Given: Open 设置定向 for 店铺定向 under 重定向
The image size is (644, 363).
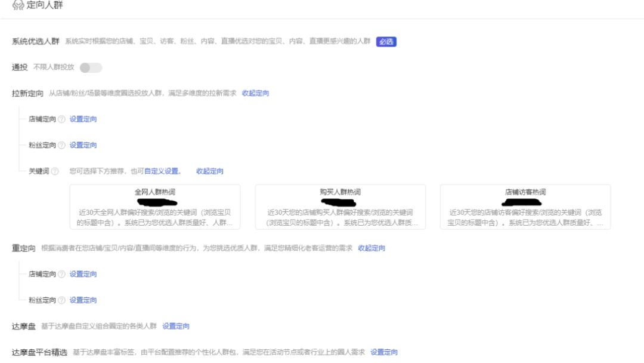Looking at the screenshot, I should (83, 274).
